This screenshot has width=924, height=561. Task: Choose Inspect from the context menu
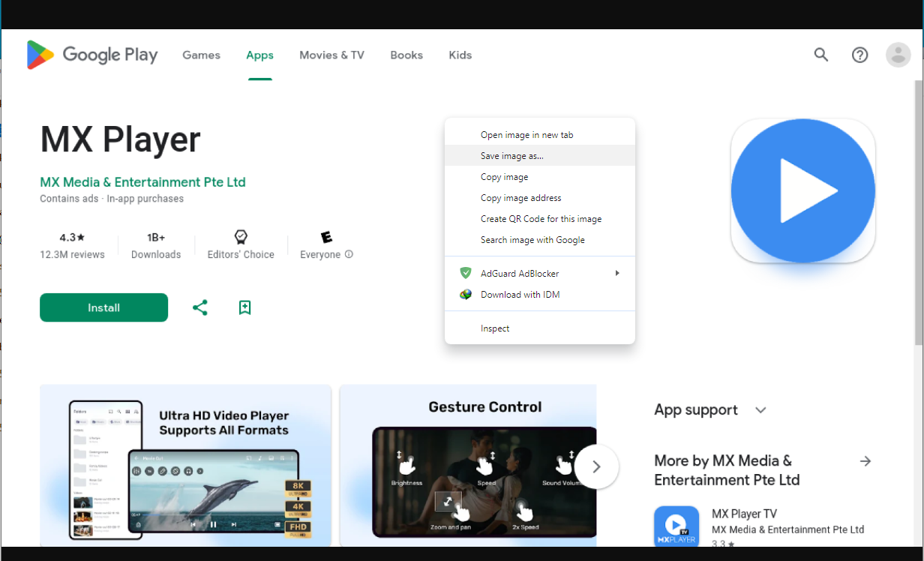click(x=540, y=328)
